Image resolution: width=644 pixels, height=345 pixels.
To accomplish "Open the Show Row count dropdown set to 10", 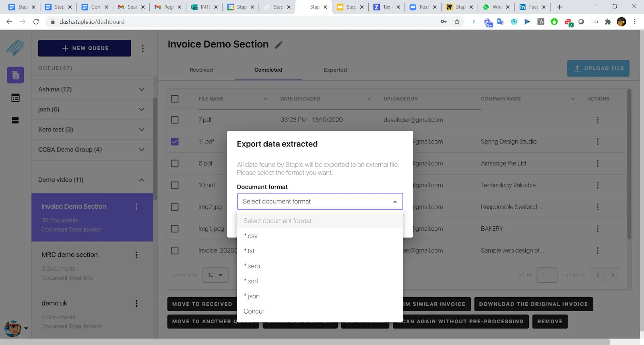I will pos(215,275).
